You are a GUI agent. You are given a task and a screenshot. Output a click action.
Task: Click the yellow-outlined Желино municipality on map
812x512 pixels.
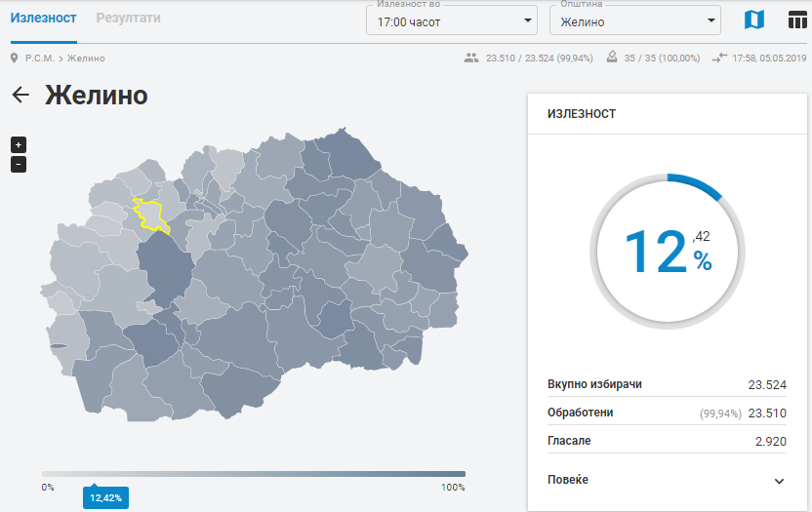[x=149, y=215]
